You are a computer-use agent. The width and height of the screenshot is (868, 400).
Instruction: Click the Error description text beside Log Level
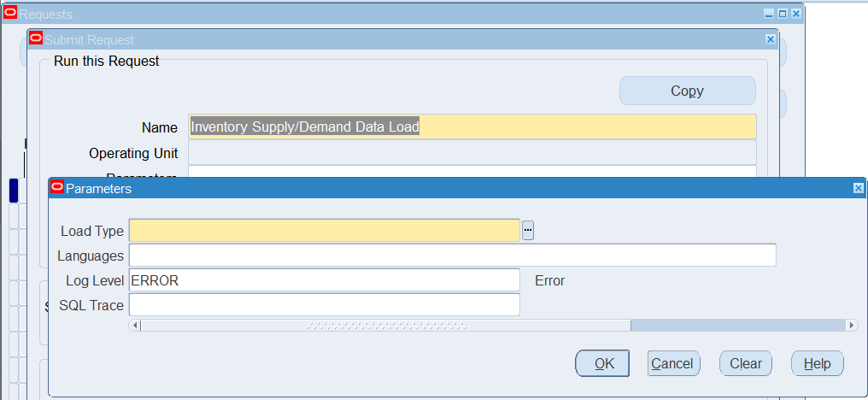pyautogui.click(x=549, y=281)
